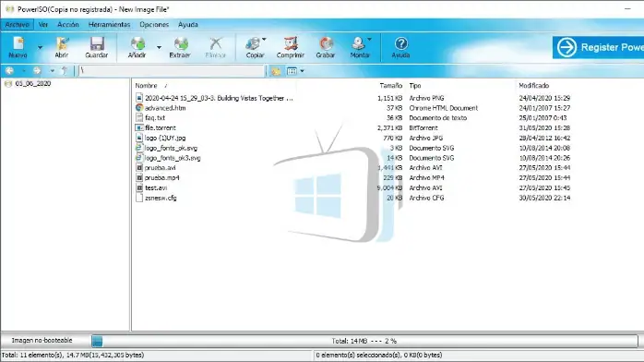The height and width of the screenshot is (362, 644).
Task: Open the forward history dropdown arrow
Action: pyautogui.click(x=53, y=71)
